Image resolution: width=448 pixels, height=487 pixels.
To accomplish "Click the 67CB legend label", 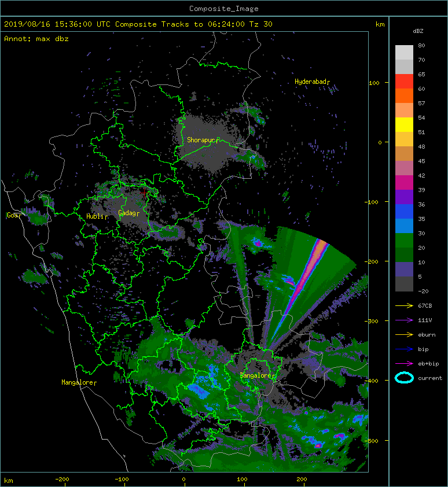I will pos(425,306).
